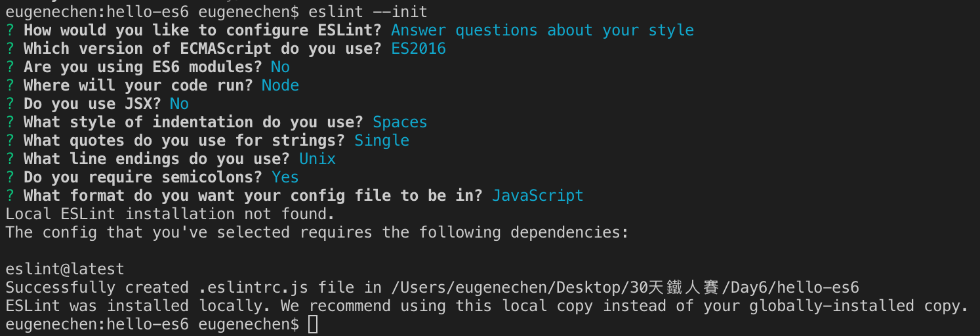Viewport: 980px width, 336px height.
Task: Click the "No" answer for the JSX question
Action: pos(179,104)
